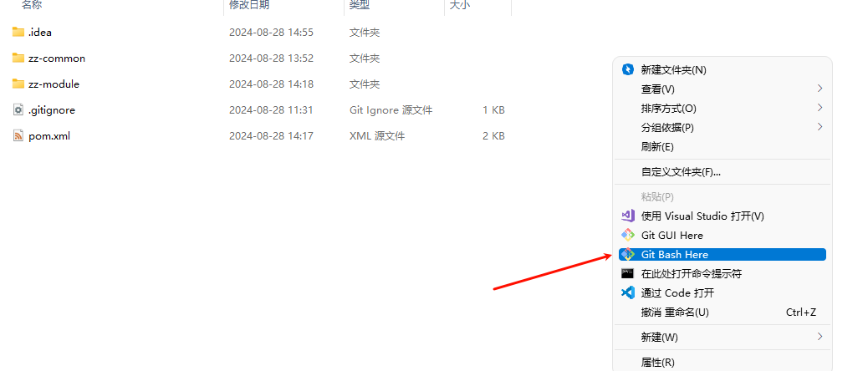Viewport: 868px width, 371px height.
Task: Click the .idea folder icon
Action: [18, 32]
